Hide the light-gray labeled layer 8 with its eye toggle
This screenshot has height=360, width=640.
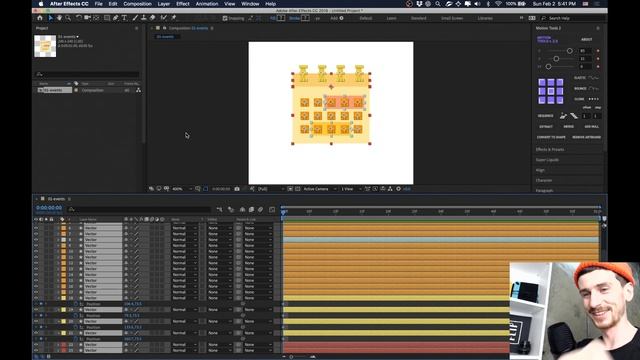pyautogui.click(x=36, y=240)
